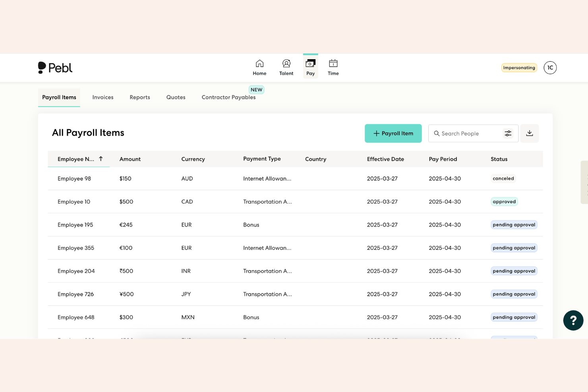Open the help question mark icon
This screenshot has height=392, width=588.
tap(573, 320)
